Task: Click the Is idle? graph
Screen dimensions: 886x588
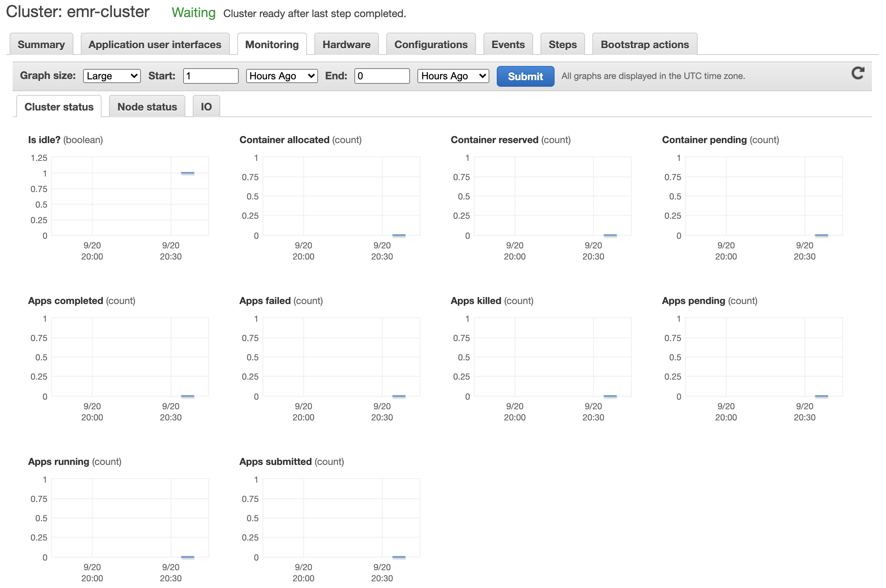Action: point(130,196)
